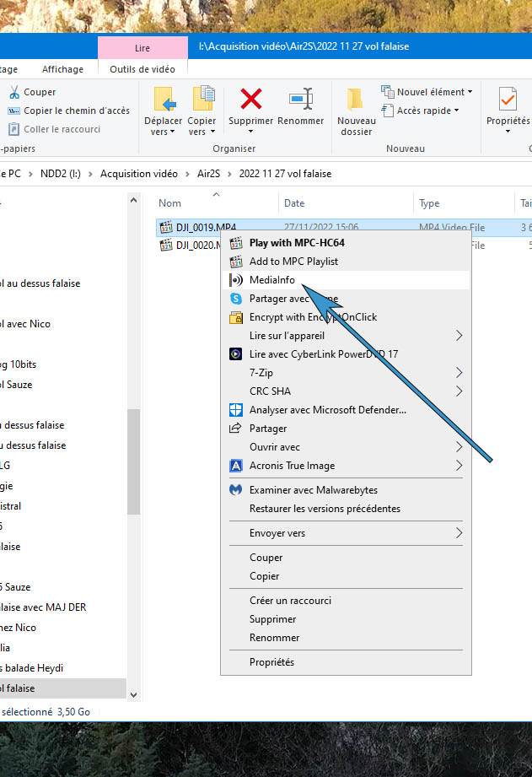532x777 pixels.
Task: Expand the CRC SHA submenu arrow
Action: coord(459,391)
